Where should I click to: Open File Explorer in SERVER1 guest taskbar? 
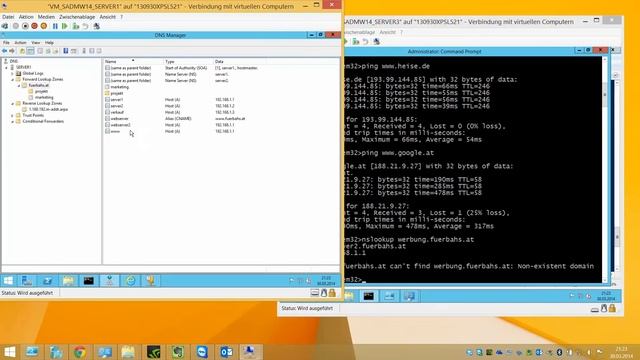[68, 281]
